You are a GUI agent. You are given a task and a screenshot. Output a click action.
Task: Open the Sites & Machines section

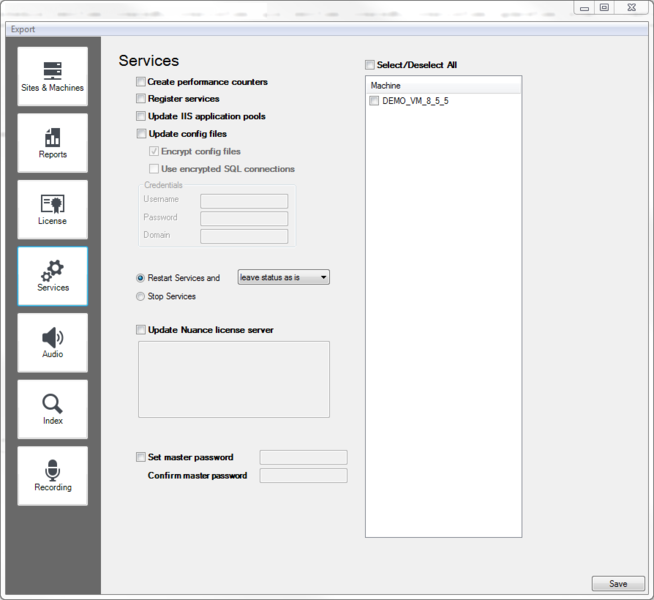pos(52,77)
